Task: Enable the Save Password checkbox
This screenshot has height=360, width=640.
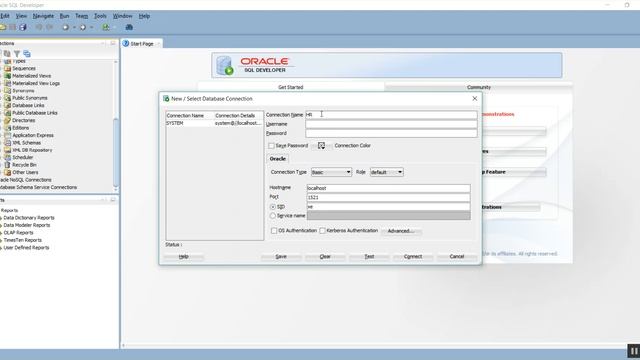Action: (x=271, y=145)
